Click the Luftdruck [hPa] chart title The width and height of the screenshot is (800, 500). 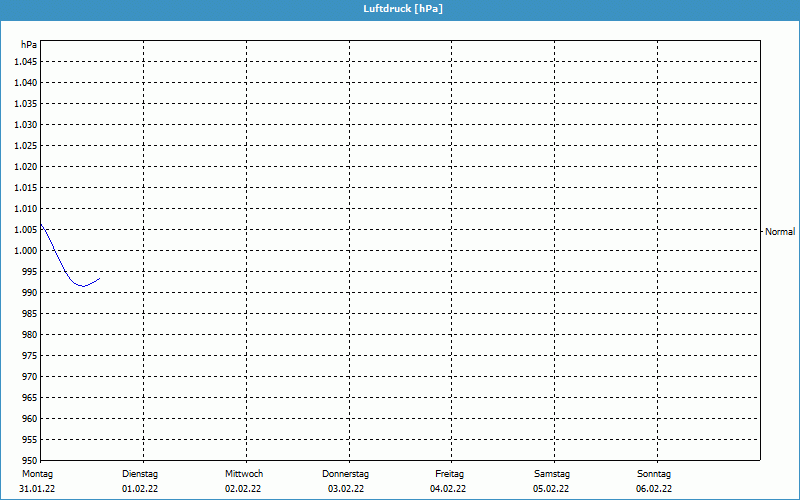click(402, 8)
